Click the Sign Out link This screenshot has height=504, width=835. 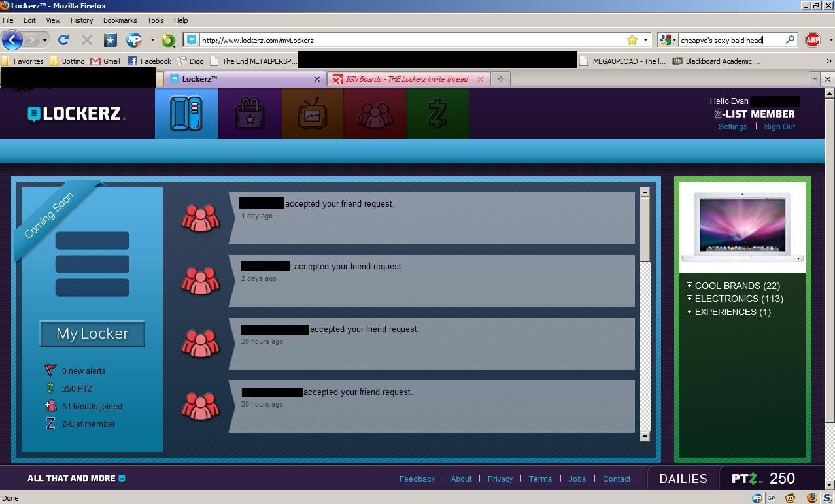coord(779,127)
